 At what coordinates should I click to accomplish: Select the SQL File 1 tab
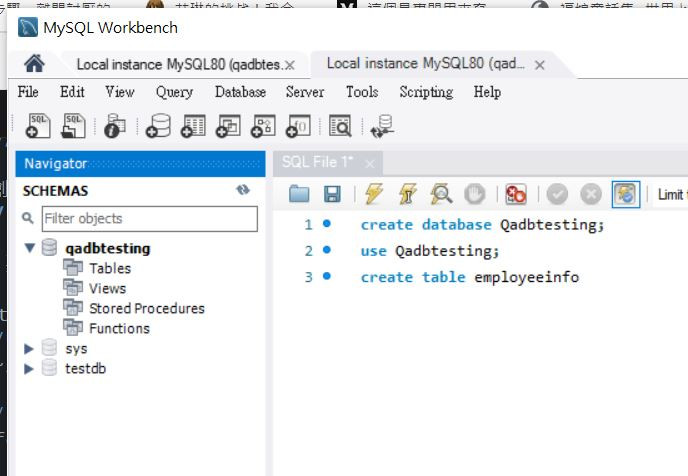click(x=317, y=162)
